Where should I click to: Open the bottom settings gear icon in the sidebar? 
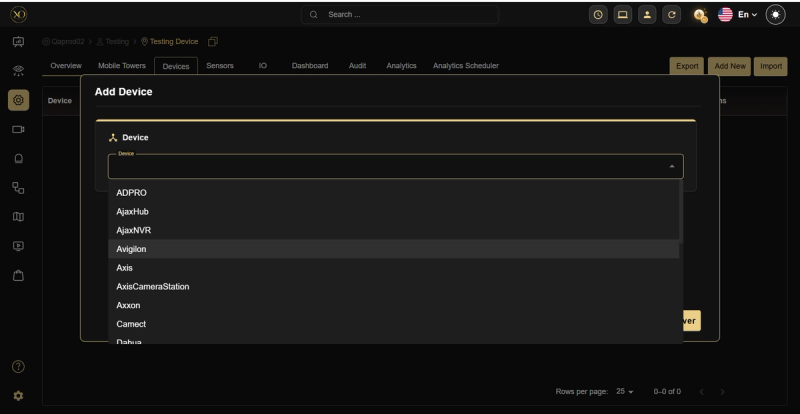(x=18, y=396)
